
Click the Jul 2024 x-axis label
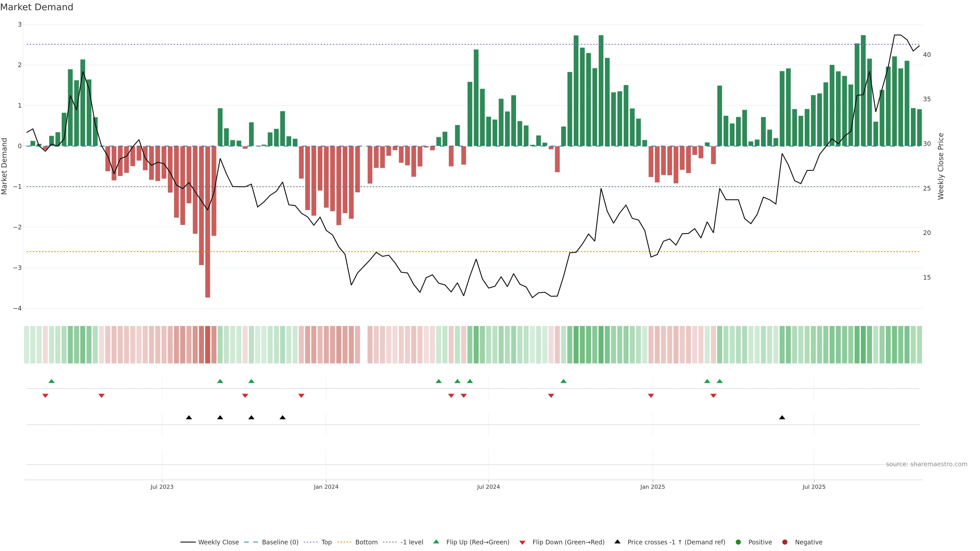(x=488, y=487)
